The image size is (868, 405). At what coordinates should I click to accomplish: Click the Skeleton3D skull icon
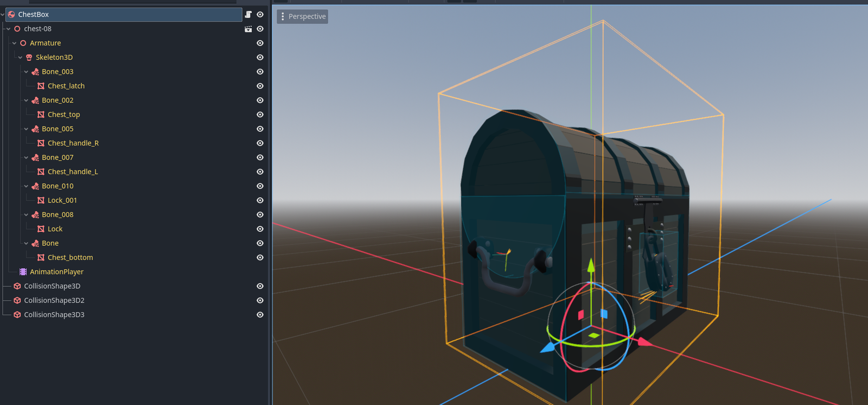tap(29, 58)
